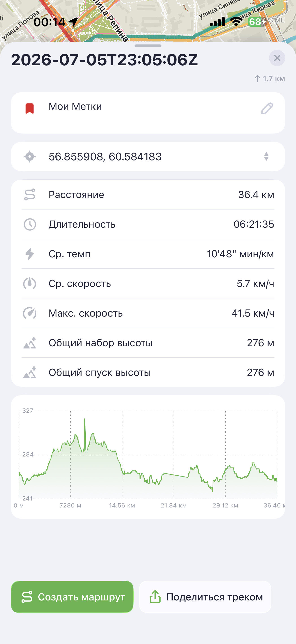
Task: Tap the Расстояние route icon
Action: (x=29, y=194)
